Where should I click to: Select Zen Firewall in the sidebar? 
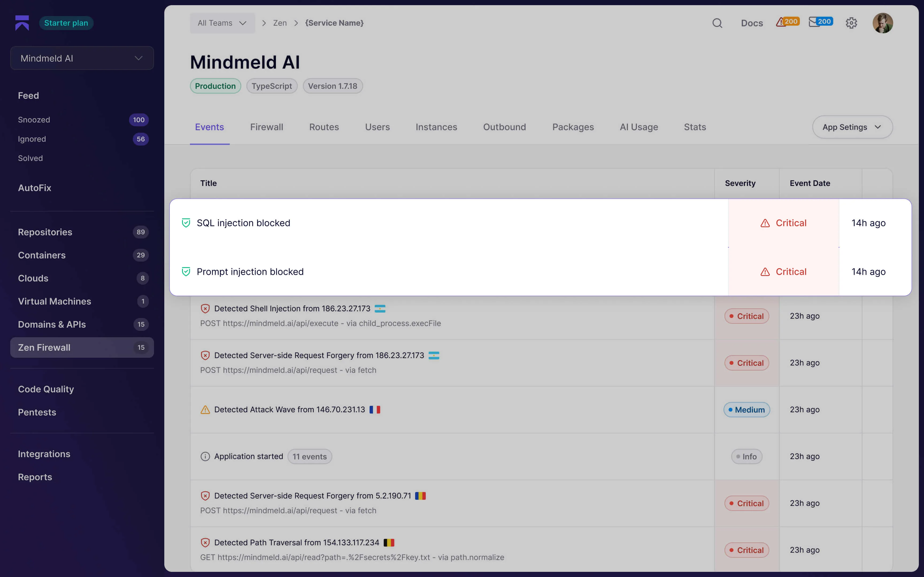44,347
